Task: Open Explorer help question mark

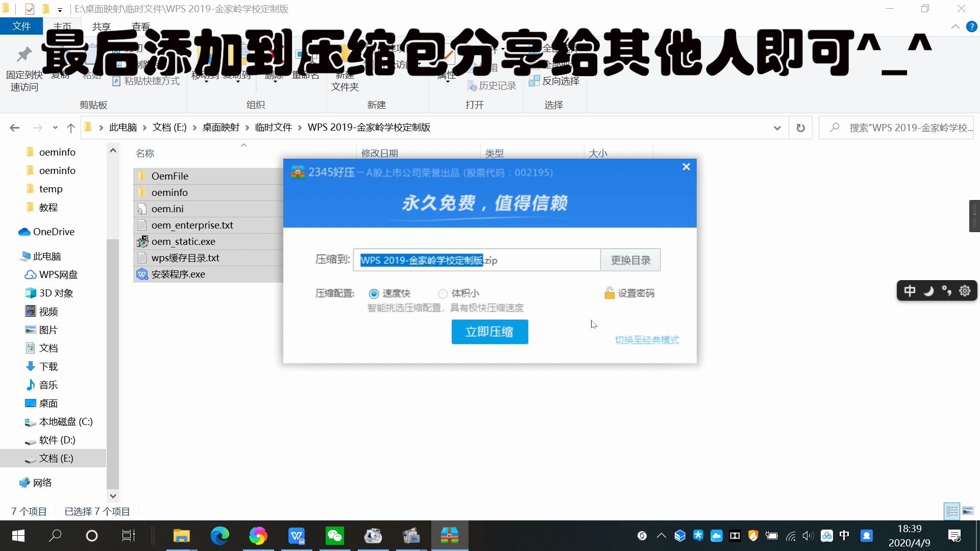Action: tap(971, 27)
